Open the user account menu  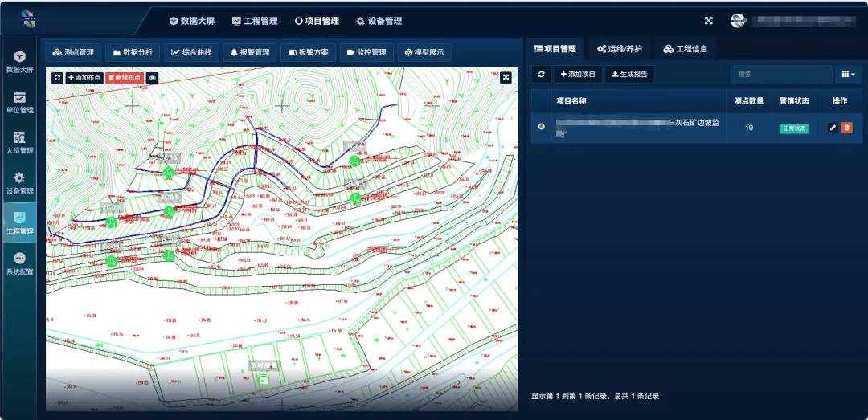tap(795, 21)
